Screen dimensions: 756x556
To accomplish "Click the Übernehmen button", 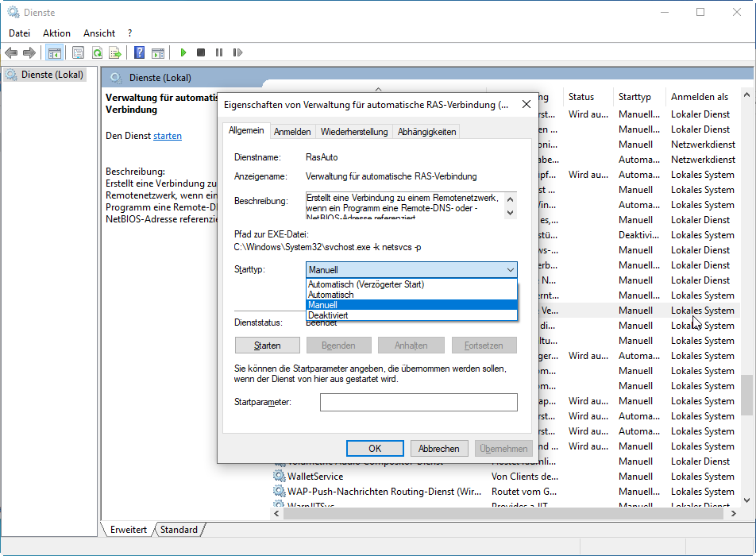I will coord(503,449).
